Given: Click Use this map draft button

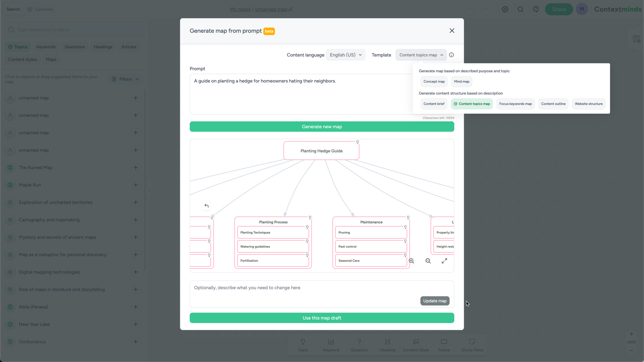Looking at the screenshot, I should (322, 318).
